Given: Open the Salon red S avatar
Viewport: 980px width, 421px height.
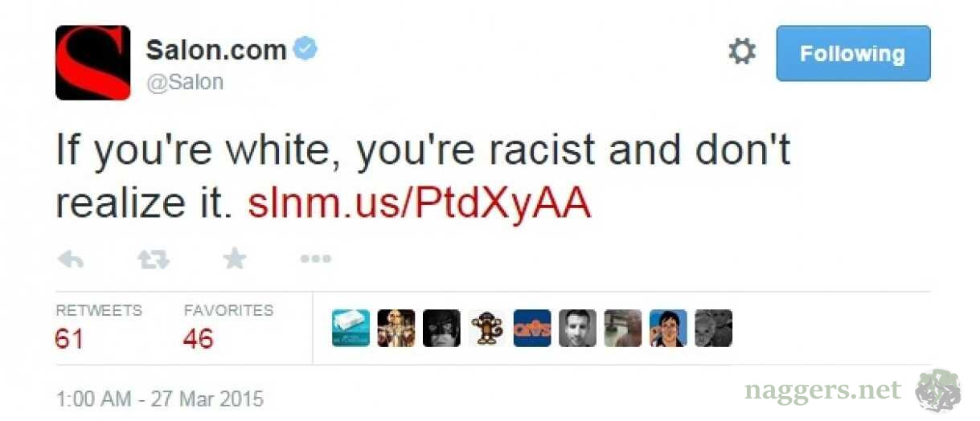Looking at the screenshot, I should click(x=92, y=63).
